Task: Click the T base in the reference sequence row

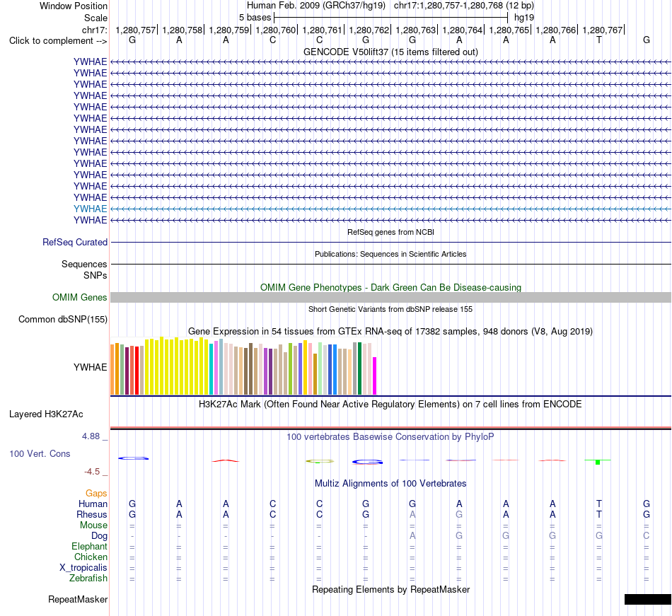Action: point(599,40)
